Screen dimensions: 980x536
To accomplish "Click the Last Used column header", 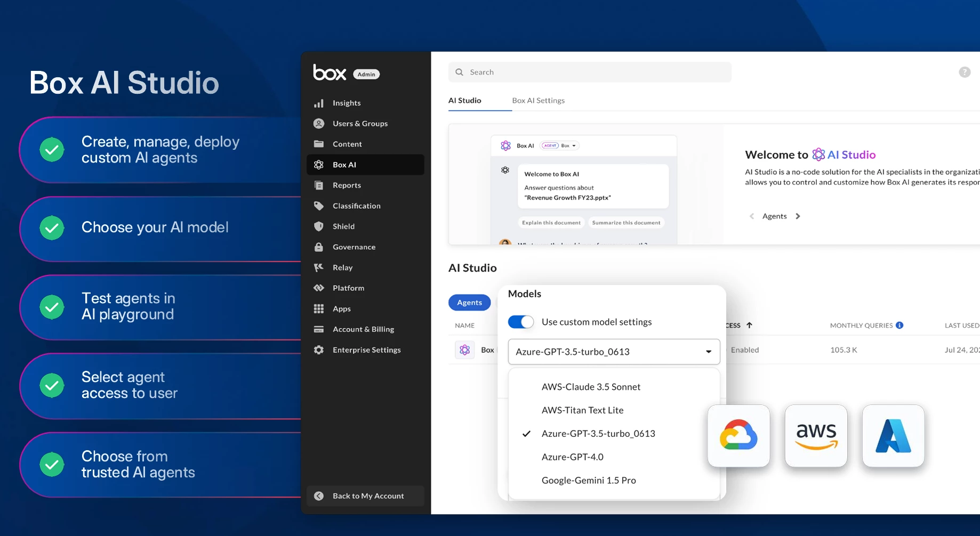I will pos(962,326).
